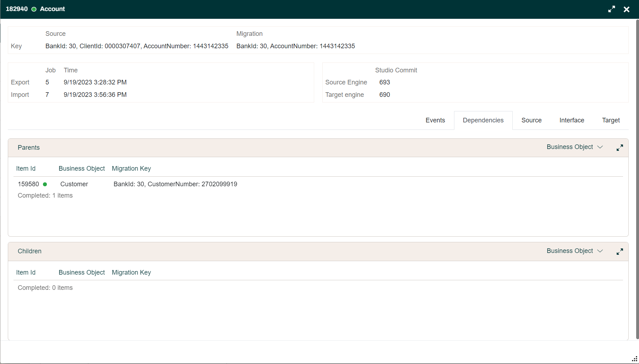Click the Export job number 5
This screenshot has width=639, height=364.
click(47, 82)
